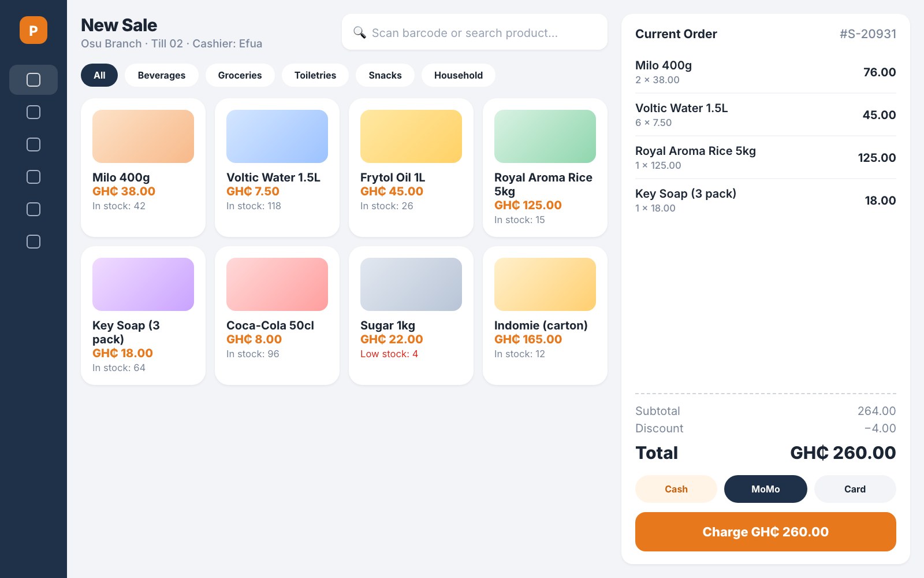Open the second sidebar icon from top
The height and width of the screenshot is (578, 924).
[33, 112]
